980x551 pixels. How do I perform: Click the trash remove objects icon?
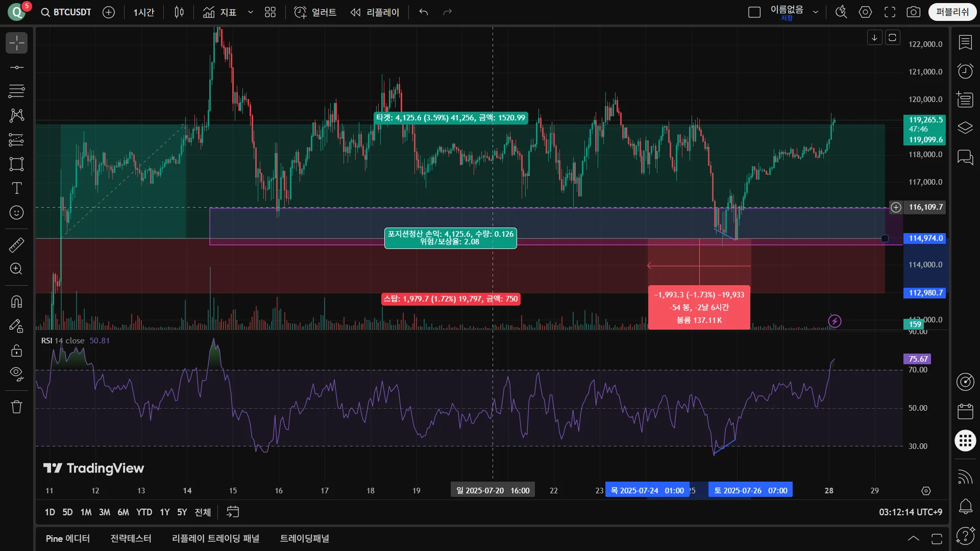pos(16,407)
